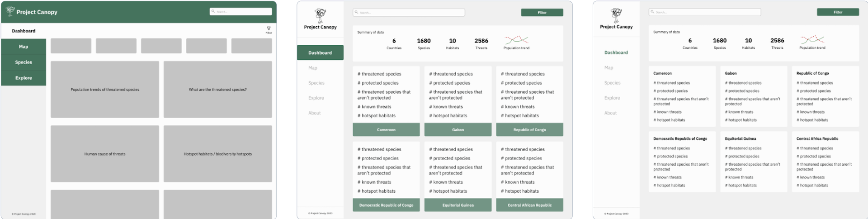868x219 pixels.
Task: Click the green Gabon button in the middle mockup
Action: [458, 130]
